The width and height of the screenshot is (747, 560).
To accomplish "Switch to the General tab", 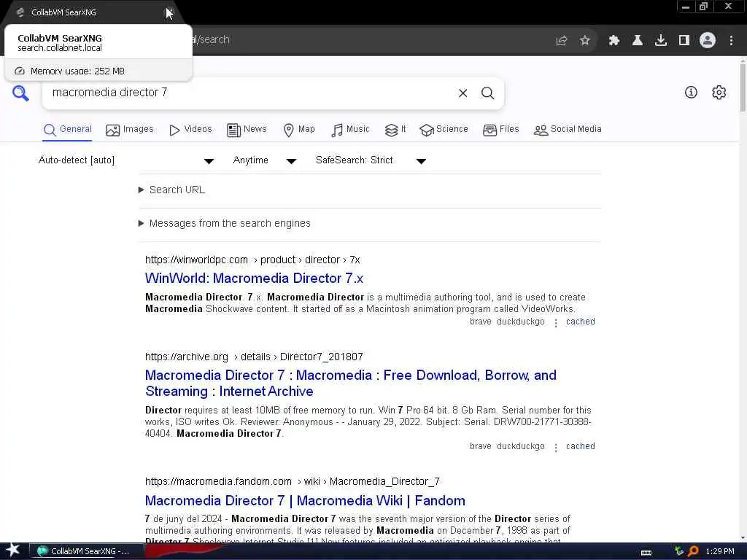I will tap(67, 130).
